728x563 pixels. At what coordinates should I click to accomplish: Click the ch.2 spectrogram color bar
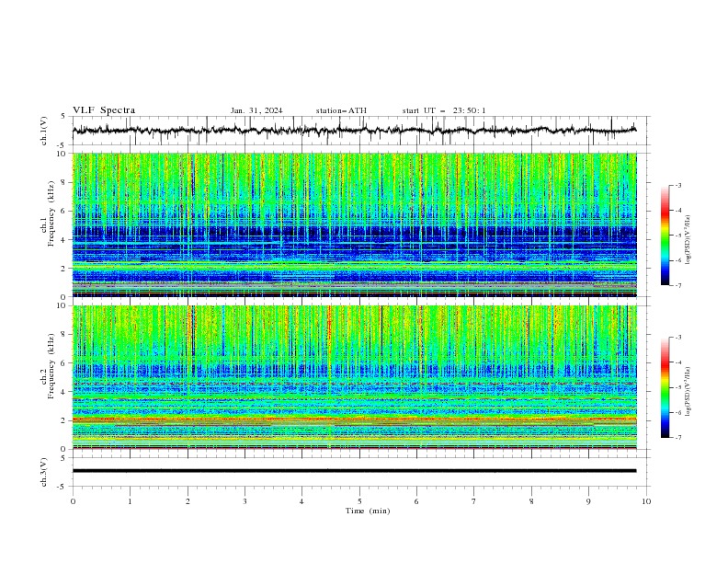click(x=665, y=387)
